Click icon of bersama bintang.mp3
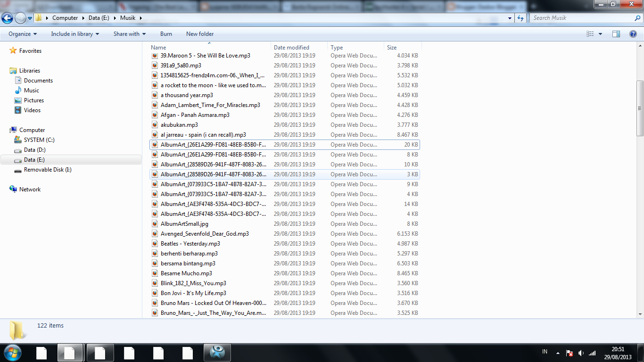The image size is (644, 362). click(155, 263)
